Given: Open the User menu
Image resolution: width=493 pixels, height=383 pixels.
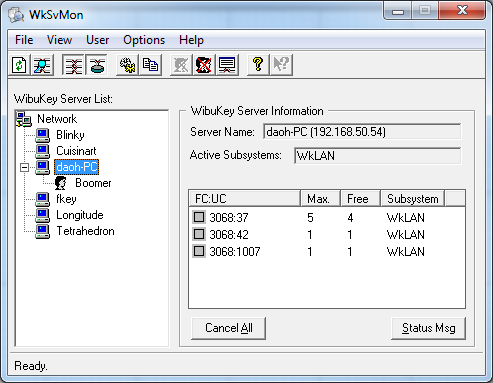Looking at the screenshot, I should pos(97,40).
